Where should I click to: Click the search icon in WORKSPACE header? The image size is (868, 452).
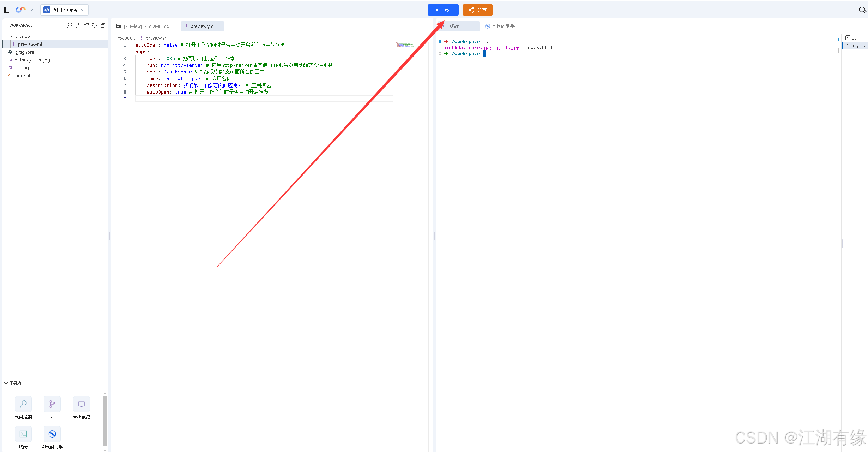(x=69, y=25)
